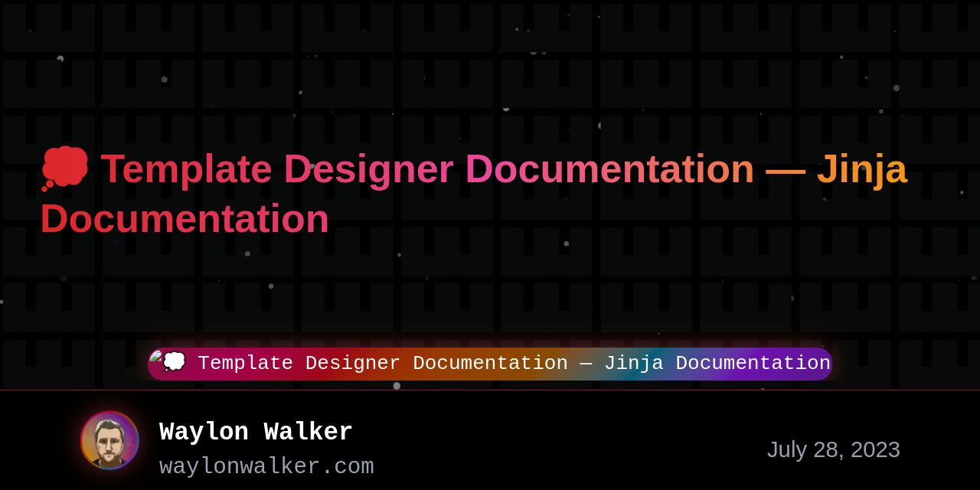The image size is (980, 490).
Task: Click the rainbow pill labeled Template Designer Documentation
Action: click(x=490, y=364)
